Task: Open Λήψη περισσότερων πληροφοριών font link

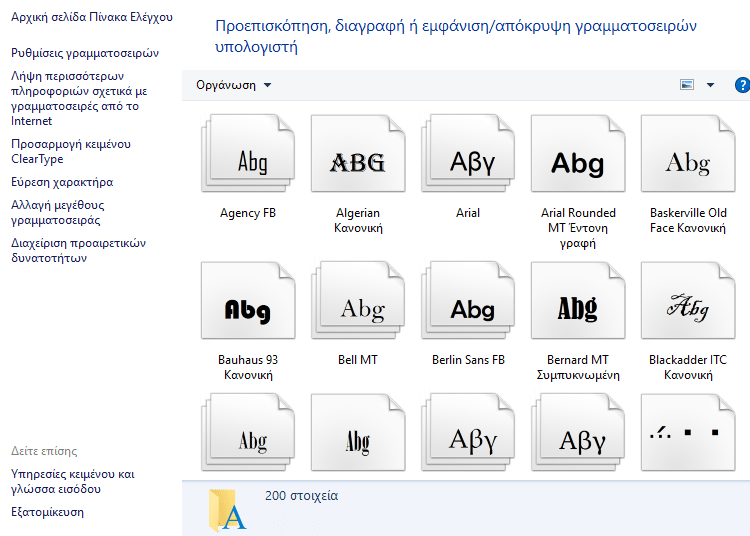Action: (x=79, y=98)
